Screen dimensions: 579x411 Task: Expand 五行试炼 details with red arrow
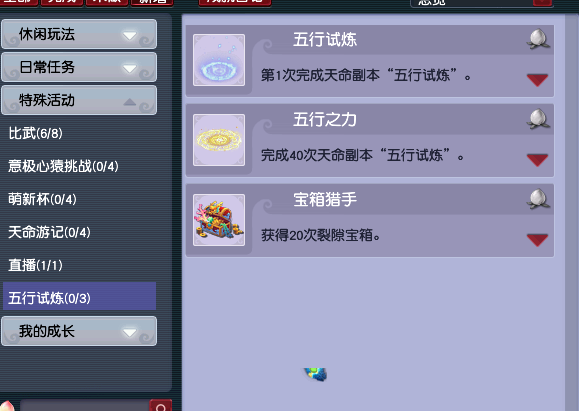(x=537, y=80)
